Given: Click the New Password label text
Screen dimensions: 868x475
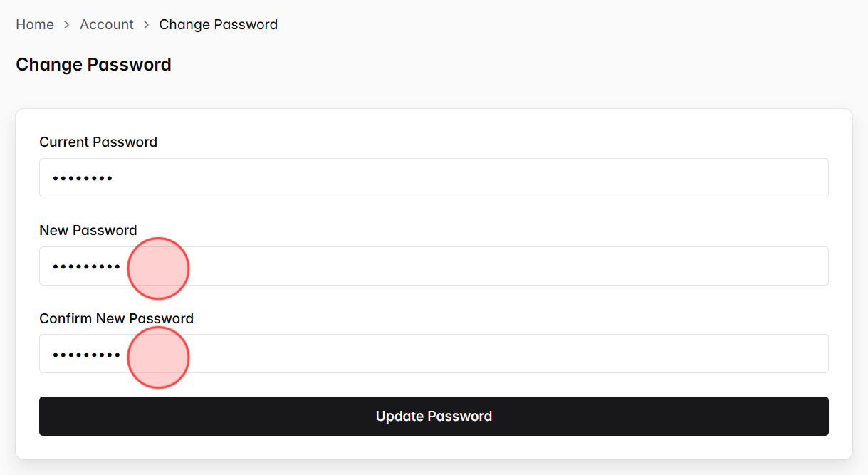Looking at the screenshot, I should [88, 230].
